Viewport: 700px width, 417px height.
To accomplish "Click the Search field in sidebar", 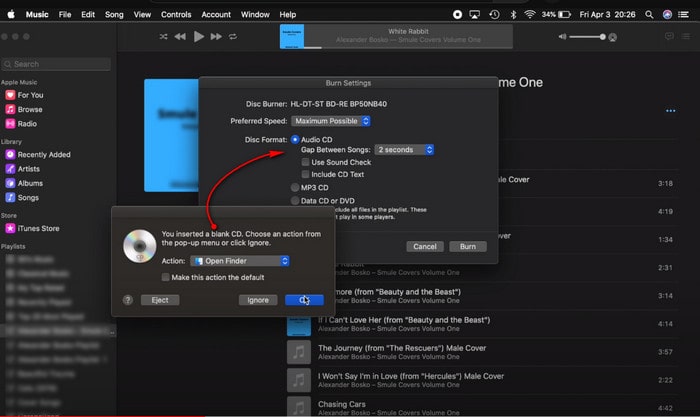I will point(56,64).
